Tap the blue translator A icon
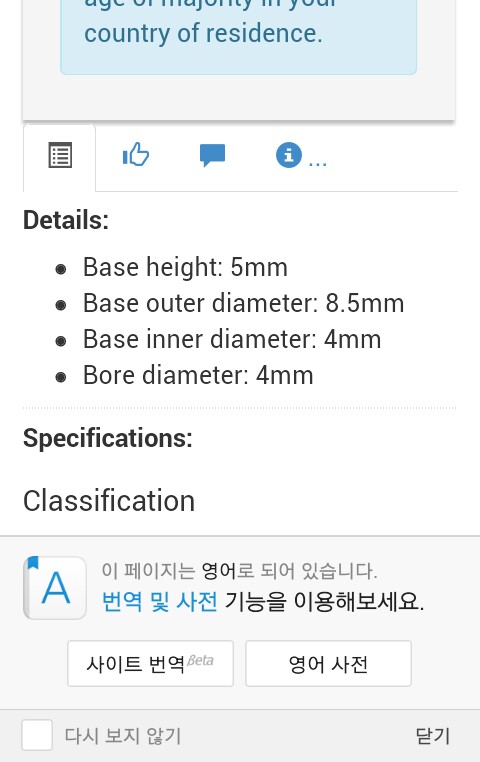Viewport: 480px width, 762px height. point(55,588)
